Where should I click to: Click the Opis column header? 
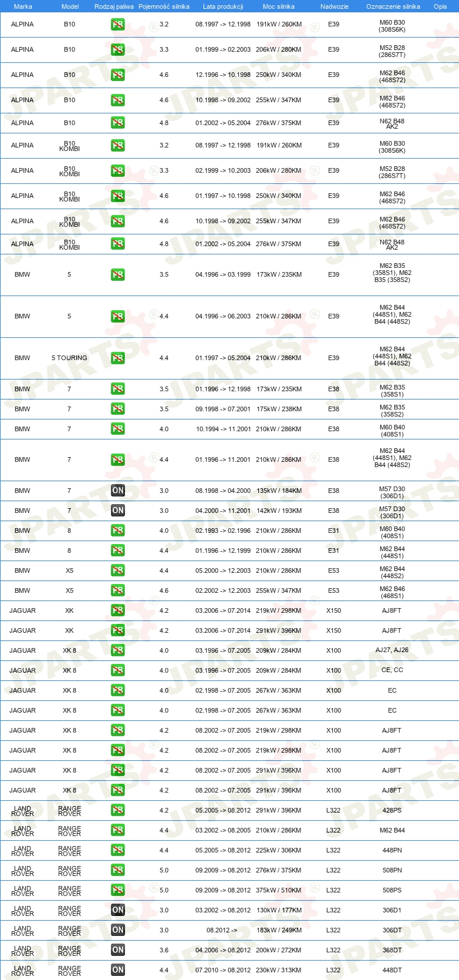click(440, 6)
